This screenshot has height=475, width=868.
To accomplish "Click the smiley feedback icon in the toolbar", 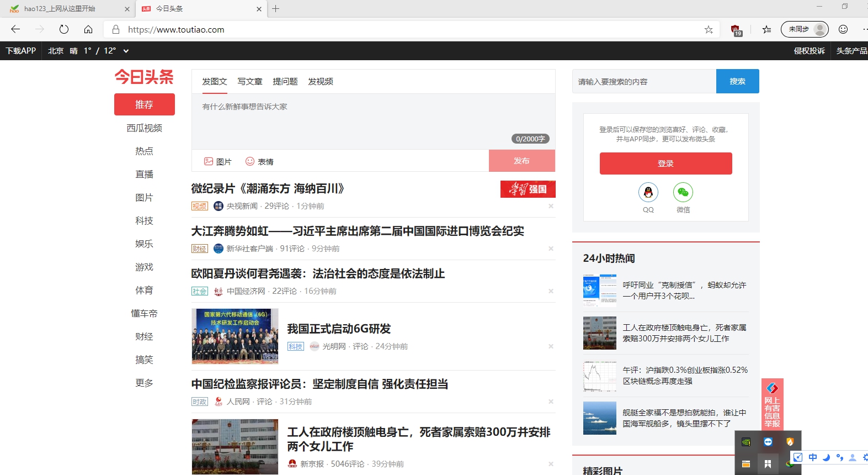I will click(843, 29).
